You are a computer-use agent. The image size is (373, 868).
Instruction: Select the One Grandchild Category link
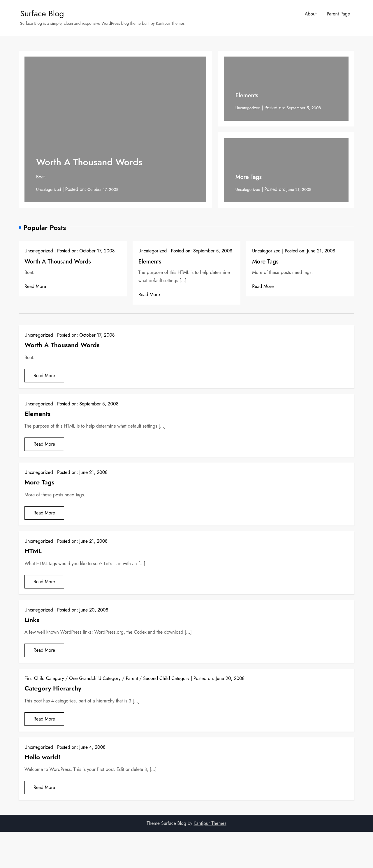click(95, 678)
